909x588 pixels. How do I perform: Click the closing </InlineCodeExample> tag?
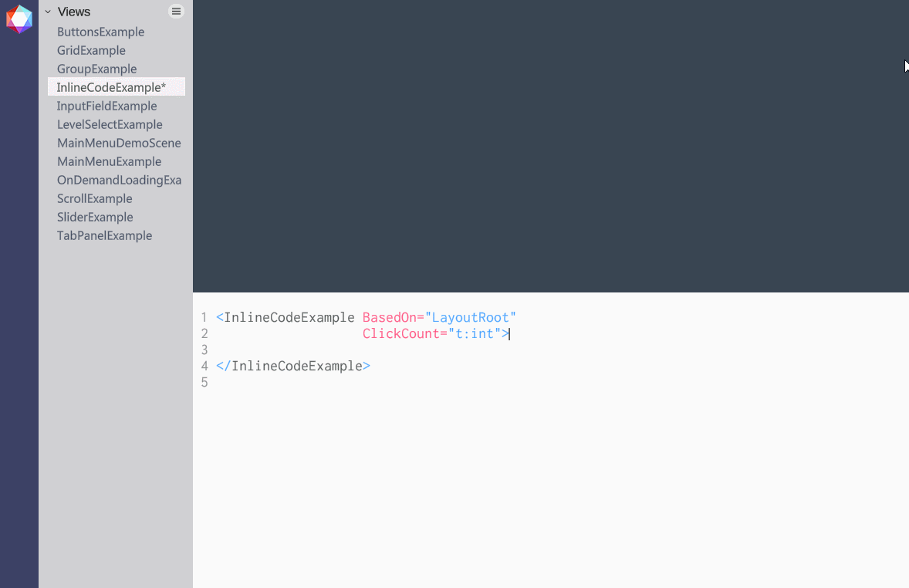(292, 367)
